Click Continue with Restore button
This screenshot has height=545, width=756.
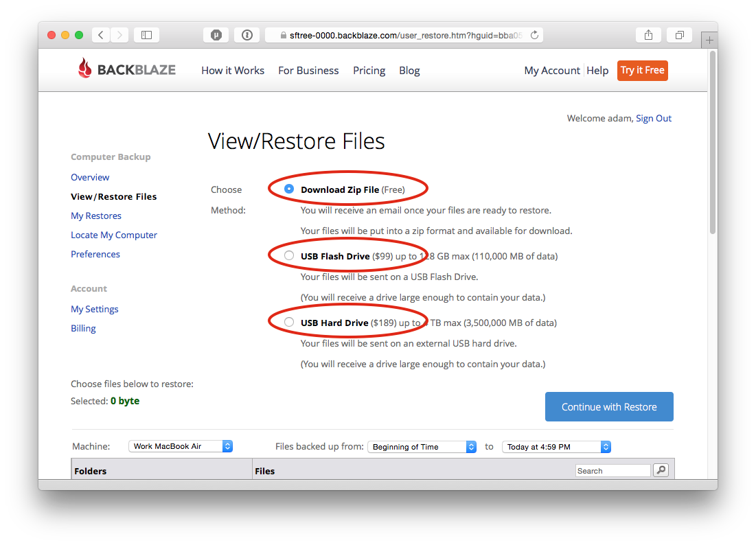coord(609,407)
